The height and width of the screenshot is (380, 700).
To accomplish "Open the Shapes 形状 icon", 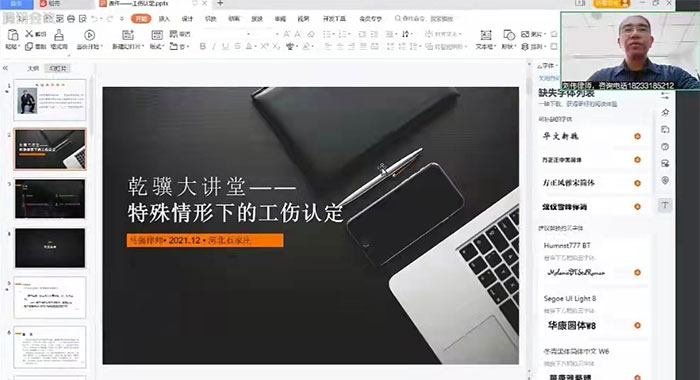I will point(508,35).
